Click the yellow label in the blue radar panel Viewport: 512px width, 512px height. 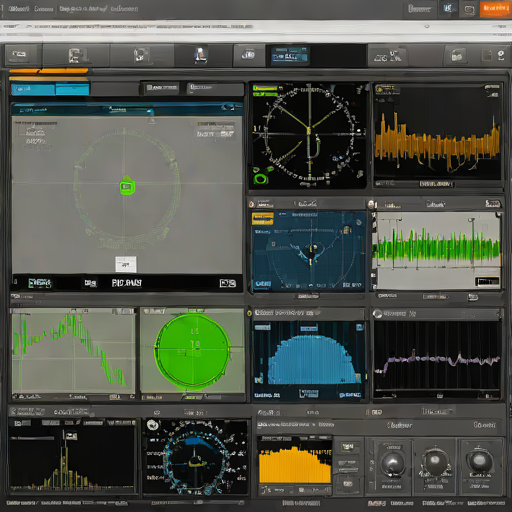coord(263,219)
